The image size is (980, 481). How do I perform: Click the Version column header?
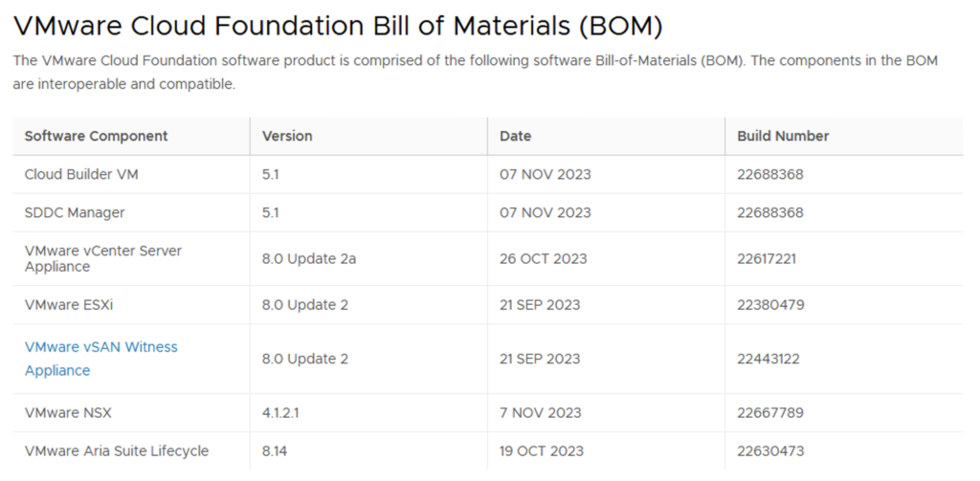click(287, 136)
